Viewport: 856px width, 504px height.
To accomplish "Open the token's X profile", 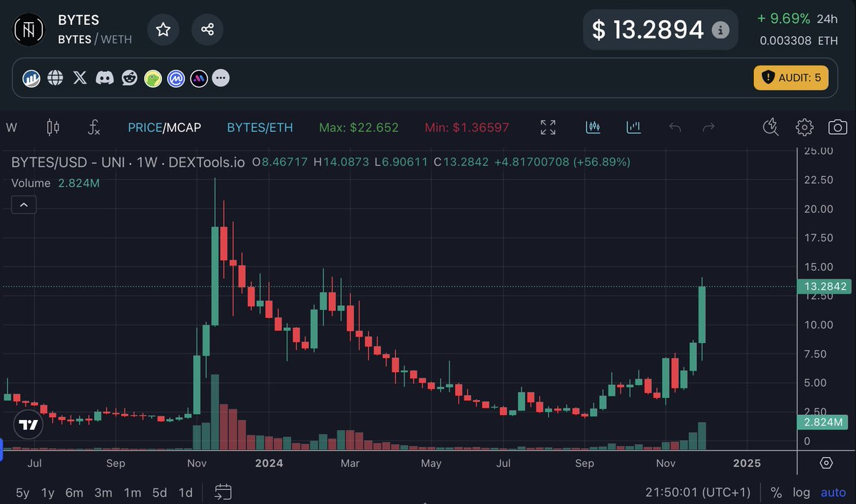I will click(x=79, y=78).
